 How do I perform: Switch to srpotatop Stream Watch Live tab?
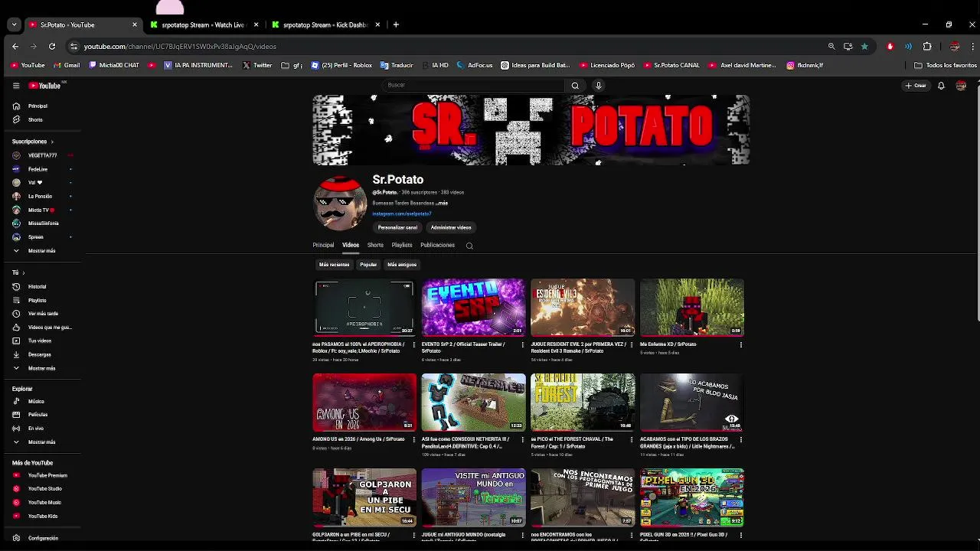[x=204, y=24]
